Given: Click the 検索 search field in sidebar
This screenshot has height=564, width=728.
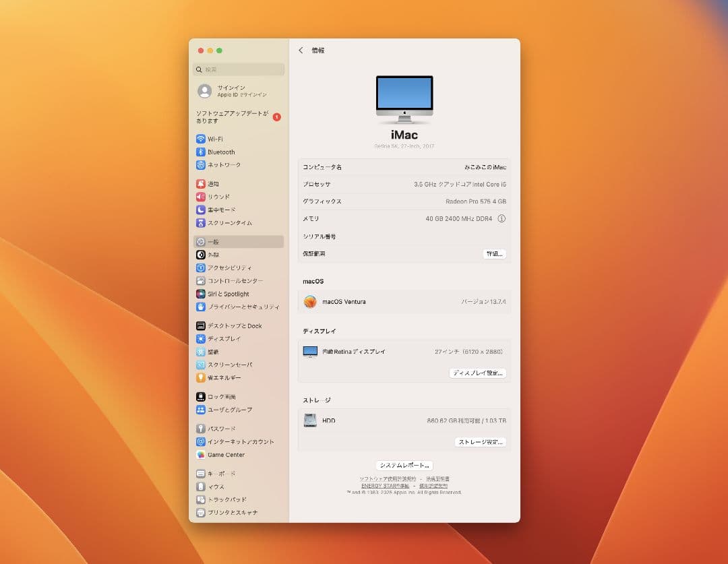Looking at the screenshot, I should click(x=239, y=69).
